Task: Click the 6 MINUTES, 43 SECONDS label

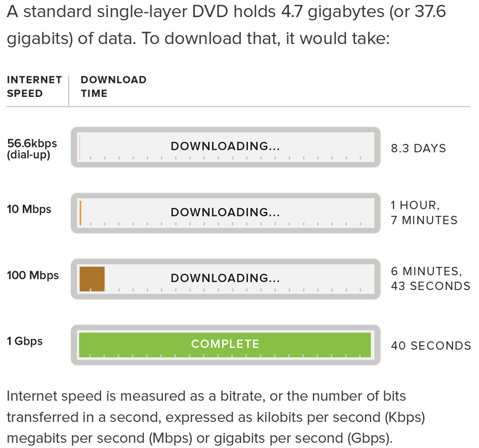Action: [x=431, y=279]
